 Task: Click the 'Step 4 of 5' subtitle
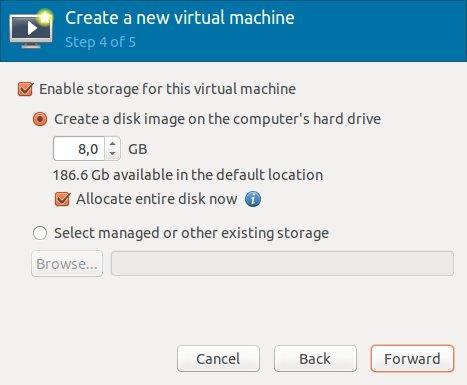pyautogui.click(x=100, y=42)
